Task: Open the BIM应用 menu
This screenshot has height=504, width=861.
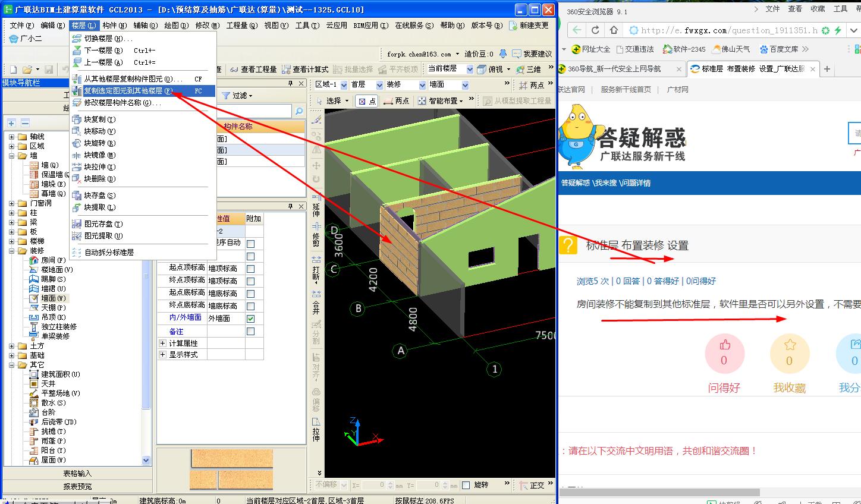Action: 370,26
